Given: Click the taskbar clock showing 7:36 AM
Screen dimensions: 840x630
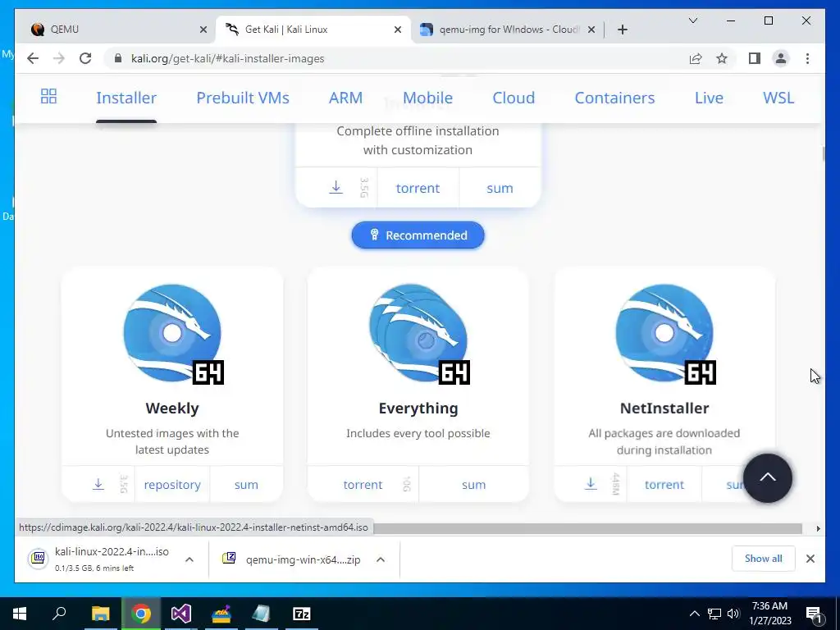Looking at the screenshot, I should click(x=769, y=614).
